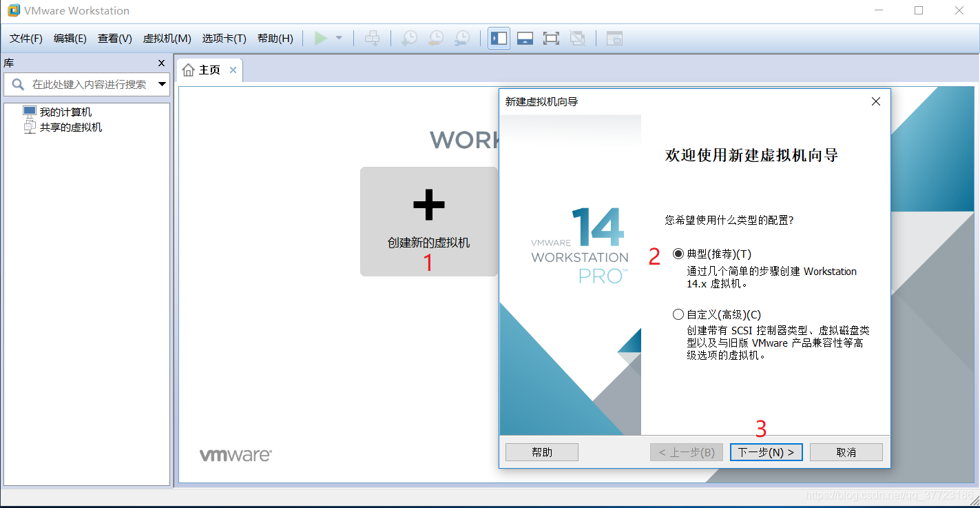Screen dimensions: 980x508
Task: Toggle the show library sidebar icon
Action: pos(499,39)
